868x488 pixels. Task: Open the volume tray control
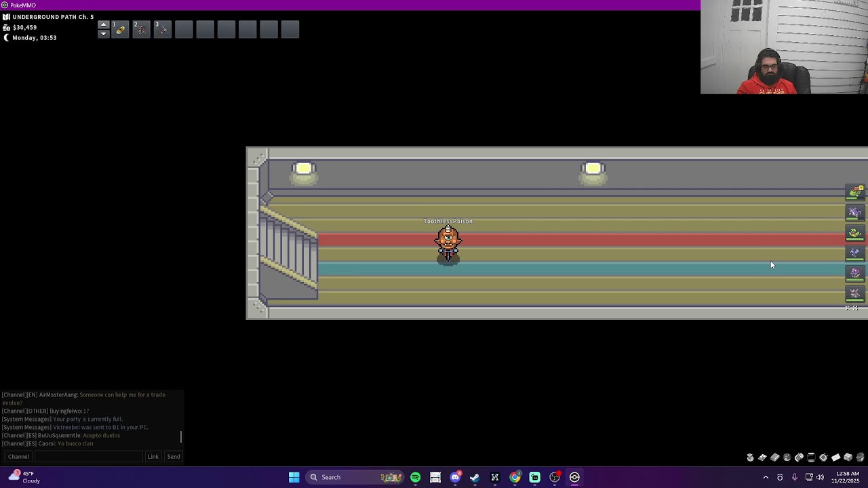[x=821, y=477]
